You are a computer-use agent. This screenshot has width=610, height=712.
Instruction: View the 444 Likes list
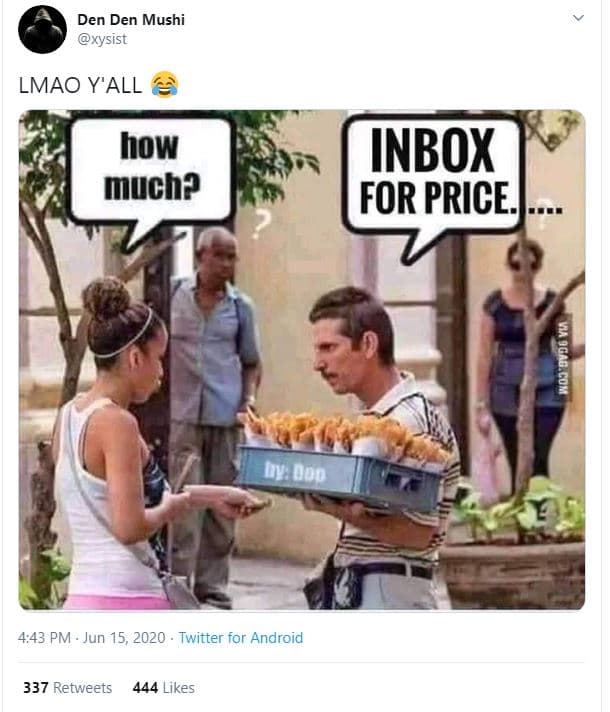(163, 687)
